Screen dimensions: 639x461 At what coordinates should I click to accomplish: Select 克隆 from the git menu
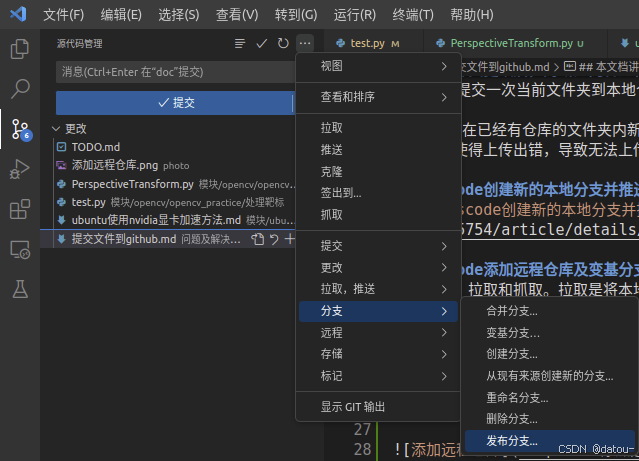point(378,172)
